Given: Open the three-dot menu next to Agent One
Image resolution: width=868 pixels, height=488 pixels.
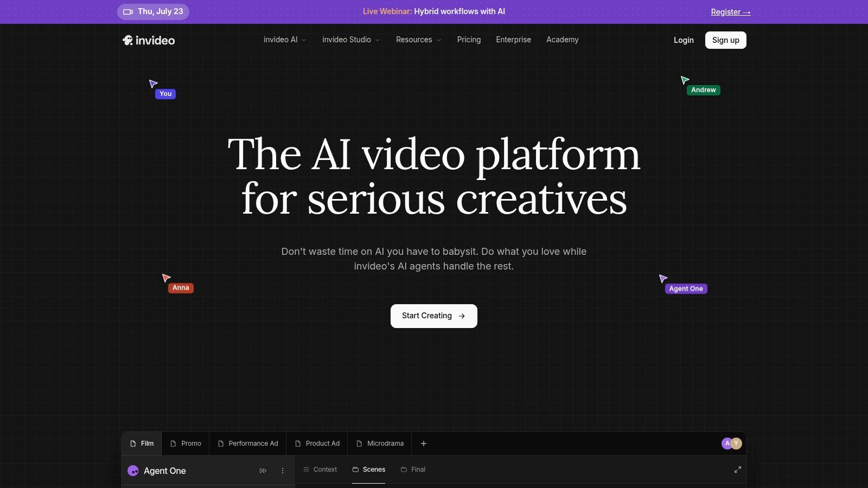Looking at the screenshot, I should (283, 471).
